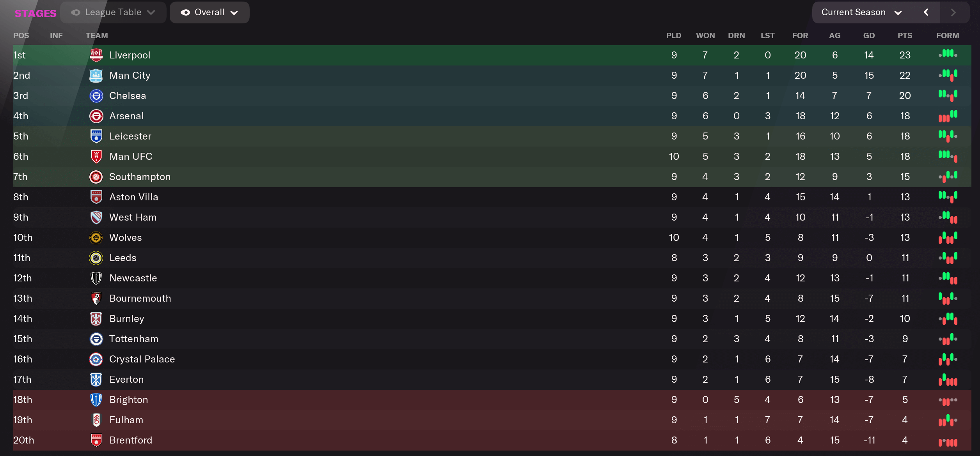Click Leicester's form indicator bars
This screenshot has width=980, height=456.
[x=948, y=136]
